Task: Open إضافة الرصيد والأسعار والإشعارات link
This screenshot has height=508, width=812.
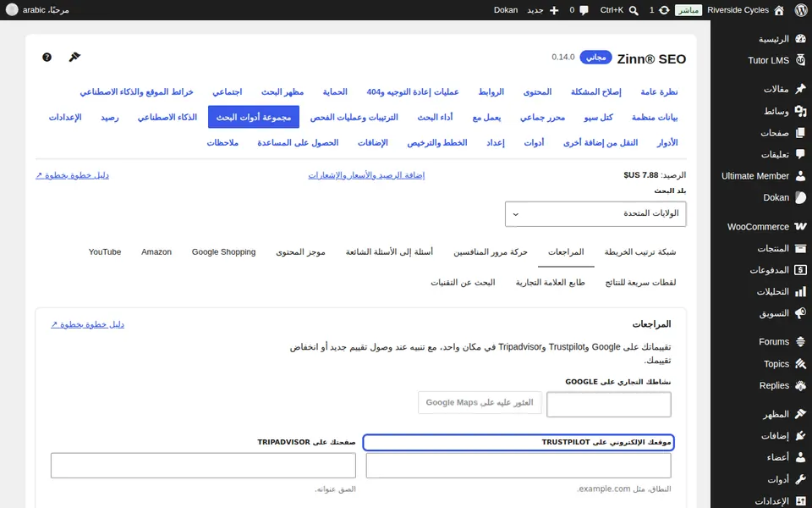Action: 366,175
